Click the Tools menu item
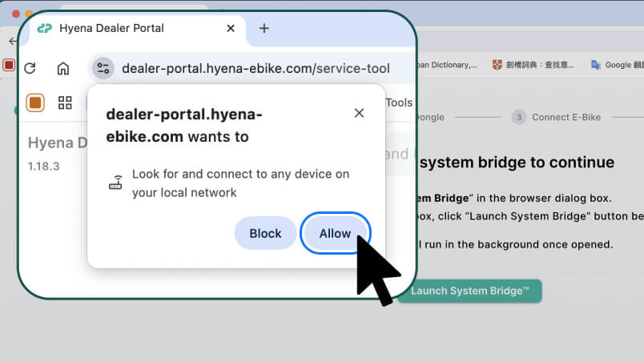The width and height of the screenshot is (644, 362). [x=399, y=103]
